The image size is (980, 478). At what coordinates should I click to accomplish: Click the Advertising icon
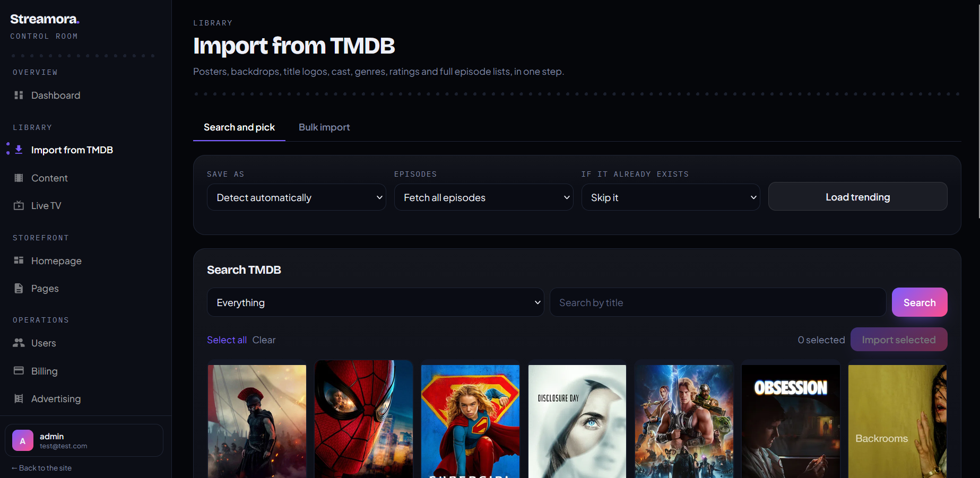pyautogui.click(x=19, y=398)
